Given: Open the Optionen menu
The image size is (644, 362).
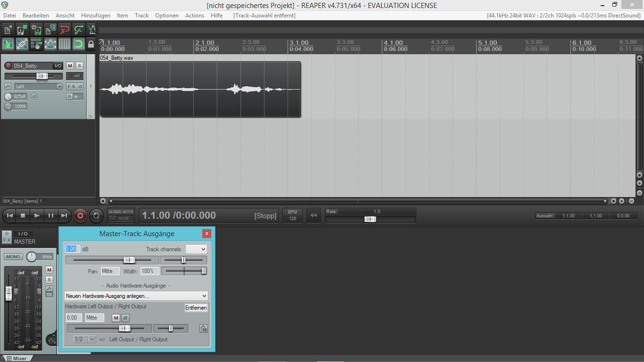Looking at the screenshot, I should pos(166,16).
